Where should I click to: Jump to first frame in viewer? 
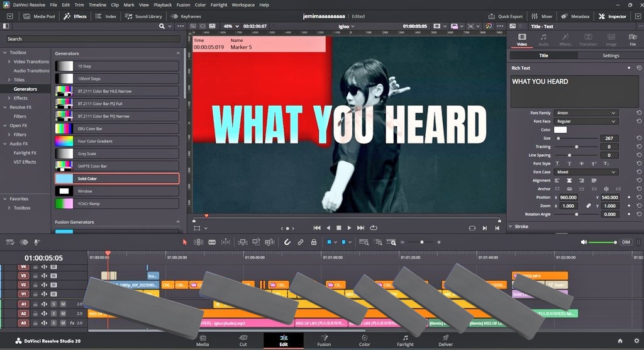pos(317,228)
